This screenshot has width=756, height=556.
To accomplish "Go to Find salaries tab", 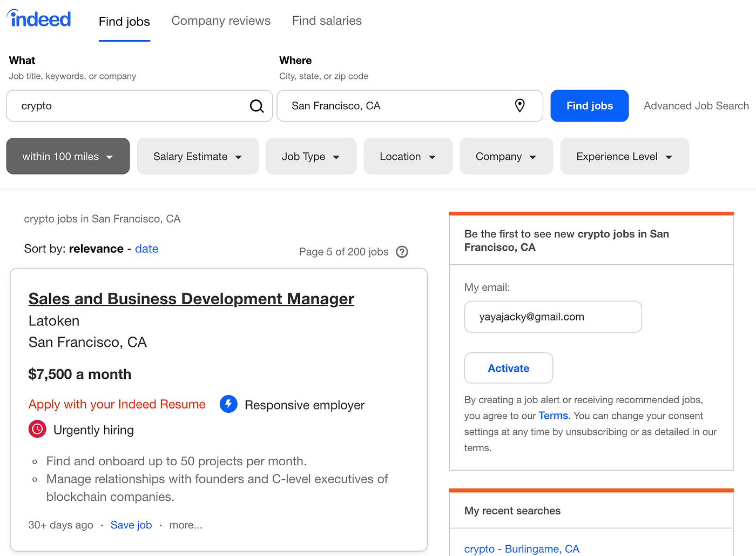I will click(327, 21).
